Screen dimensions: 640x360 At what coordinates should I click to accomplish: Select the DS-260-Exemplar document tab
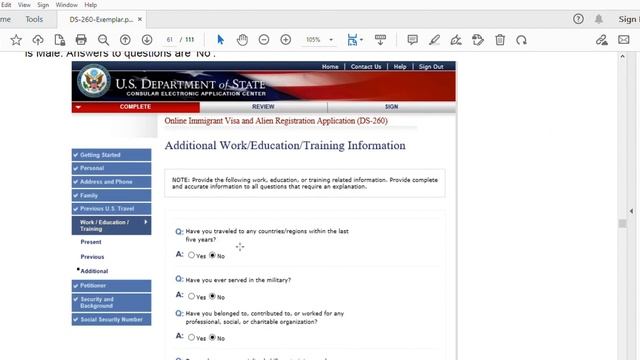click(x=101, y=19)
